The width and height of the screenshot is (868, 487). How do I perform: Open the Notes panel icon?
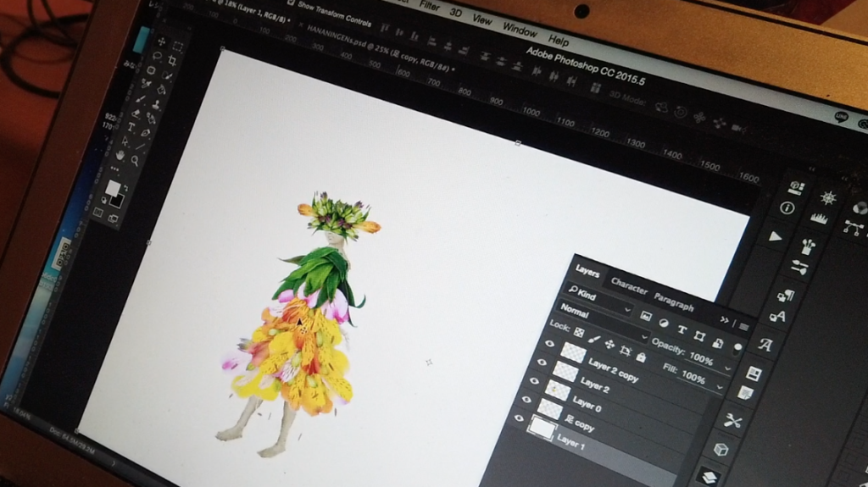point(745,394)
